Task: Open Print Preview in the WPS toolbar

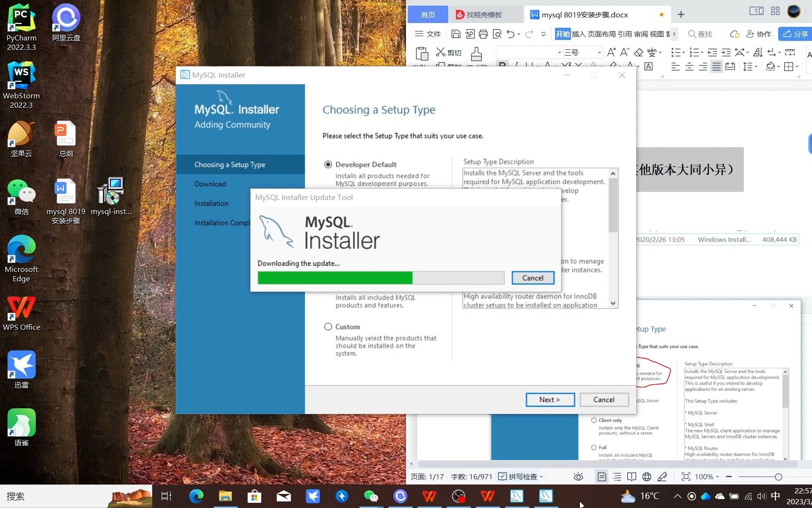Action: (x=497, y=34)
